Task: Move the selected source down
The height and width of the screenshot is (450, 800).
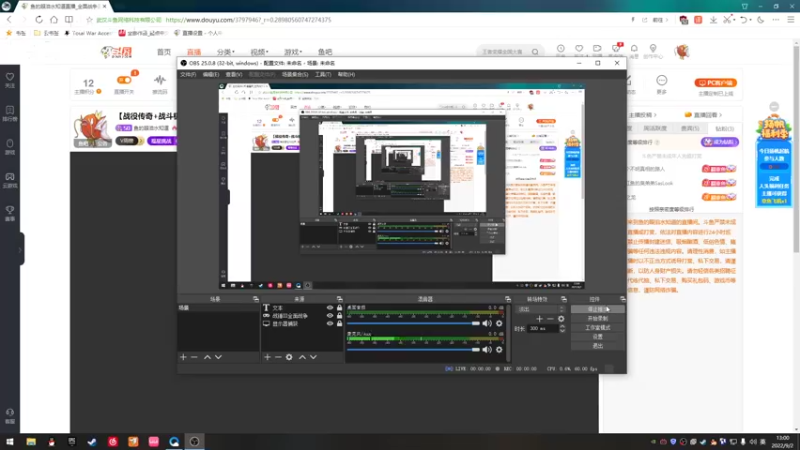Action: 313,357
